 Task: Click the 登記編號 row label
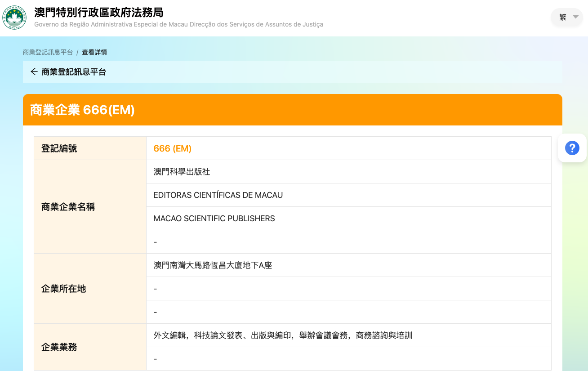click(x=59, y=148)
